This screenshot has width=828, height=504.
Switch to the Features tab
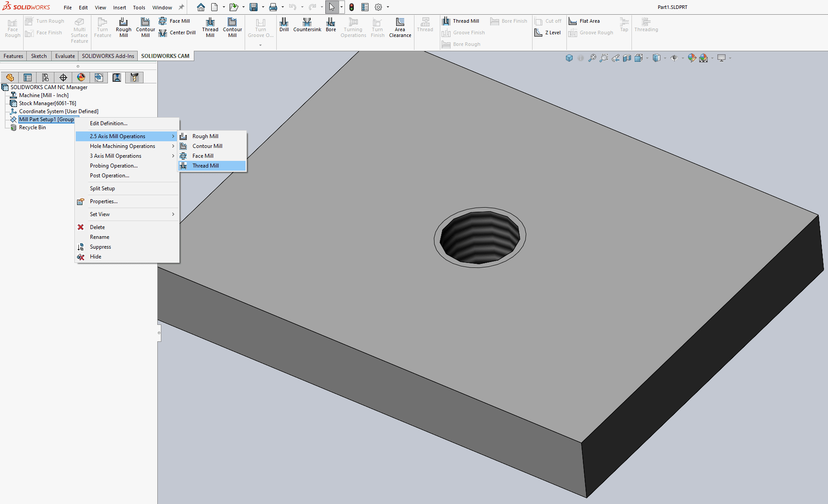13,56
